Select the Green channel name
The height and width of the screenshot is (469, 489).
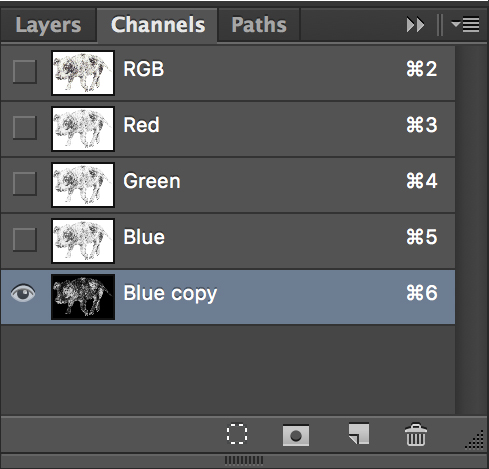(152, 181)
